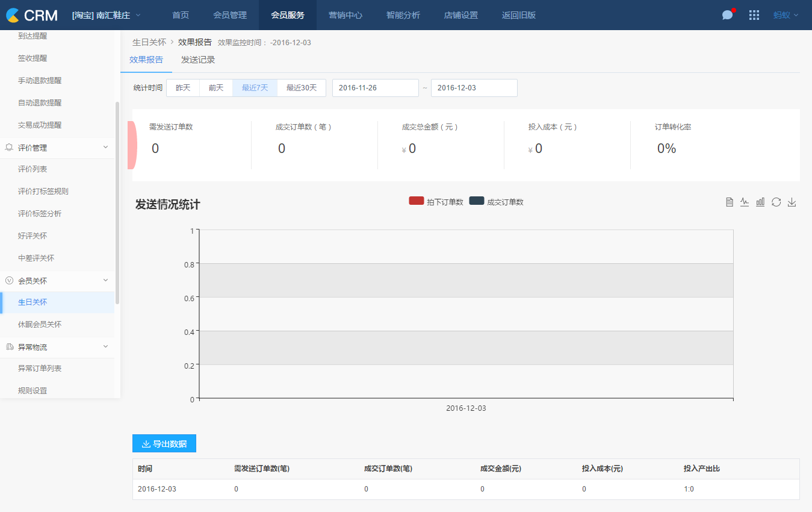Toggle 拍下订单数 red legend series

coord(436,202)
